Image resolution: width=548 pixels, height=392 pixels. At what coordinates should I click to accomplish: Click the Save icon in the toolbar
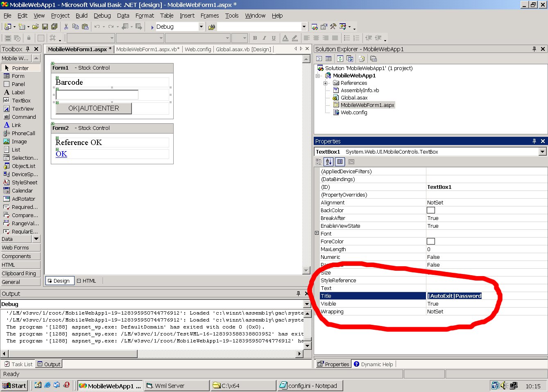(x=45, y=27)
